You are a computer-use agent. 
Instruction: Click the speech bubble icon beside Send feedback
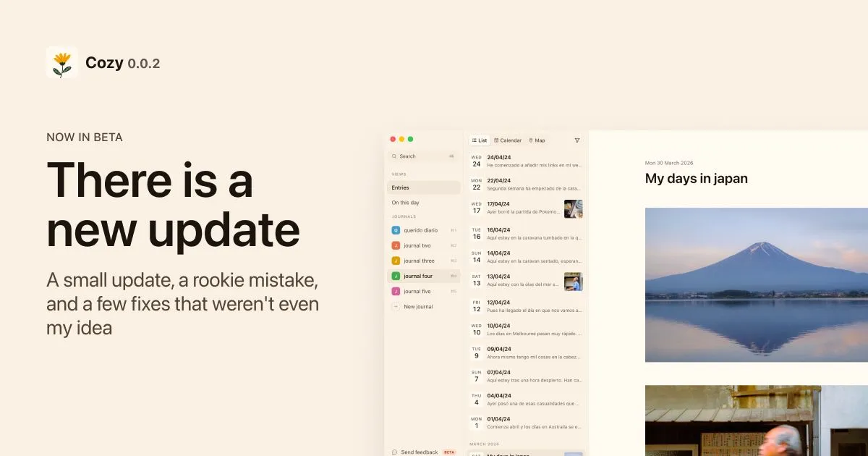point(395,452)
